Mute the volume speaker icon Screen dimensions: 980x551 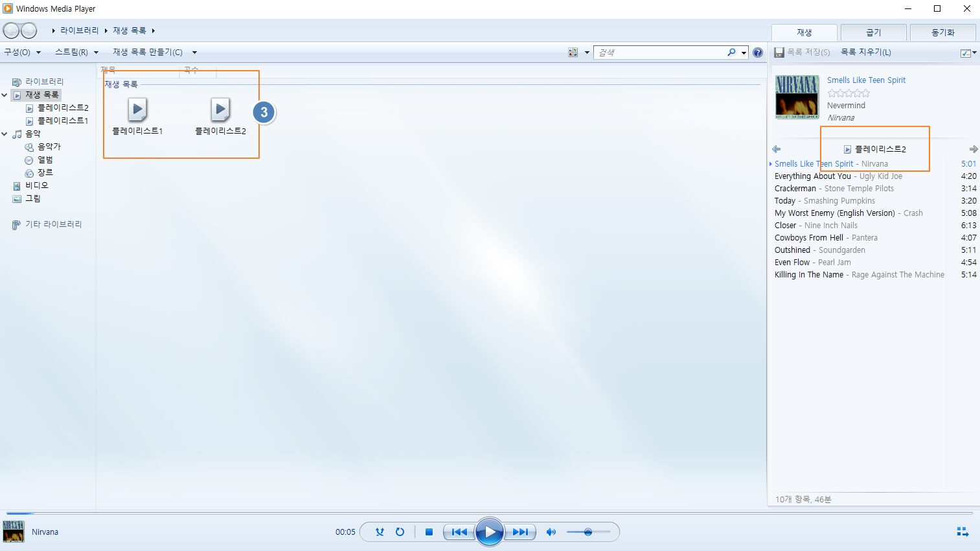[551, 532]
